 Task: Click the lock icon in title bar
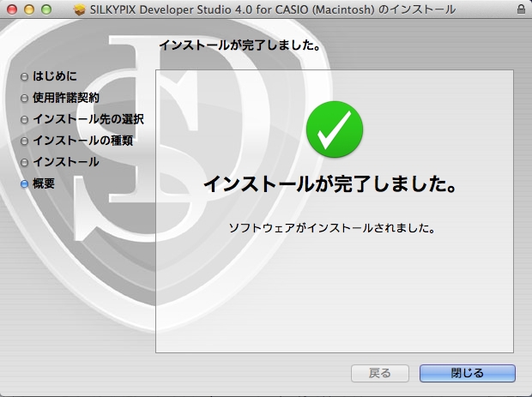pyautogui.click(x=521, y=9)
